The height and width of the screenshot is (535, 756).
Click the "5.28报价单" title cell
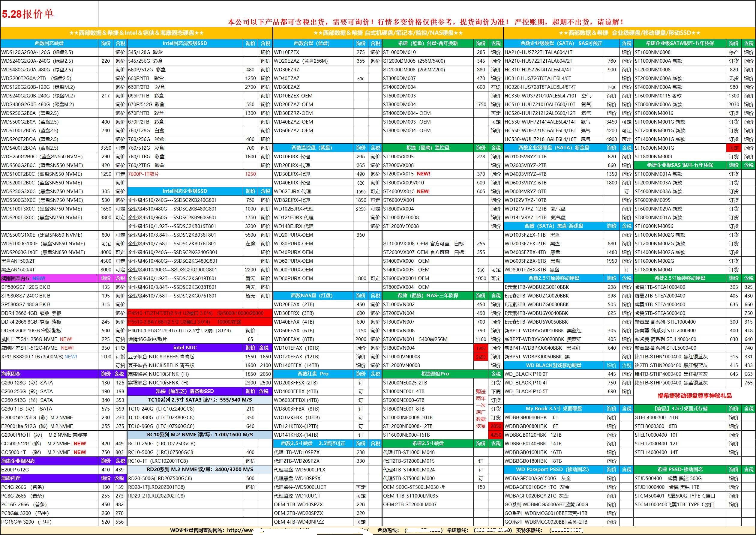[x=49, y=14]
